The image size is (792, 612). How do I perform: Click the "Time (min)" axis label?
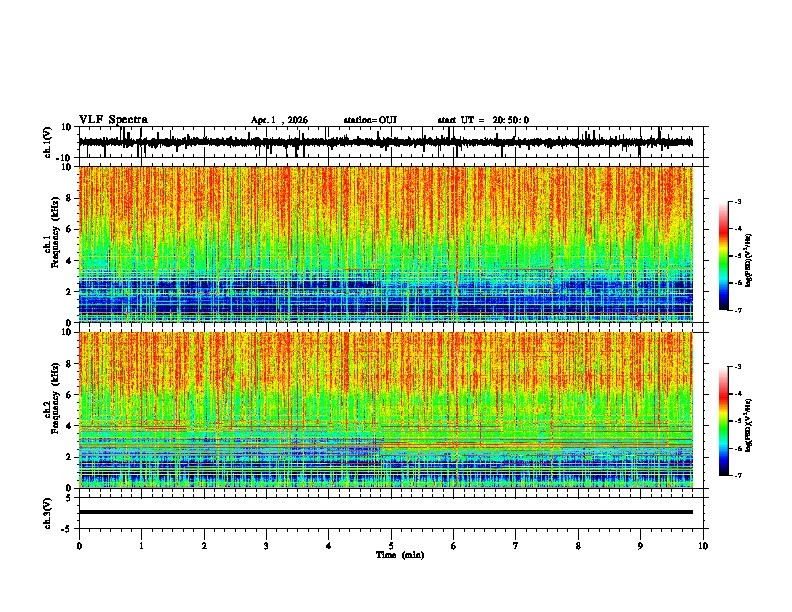pos(400,555)
